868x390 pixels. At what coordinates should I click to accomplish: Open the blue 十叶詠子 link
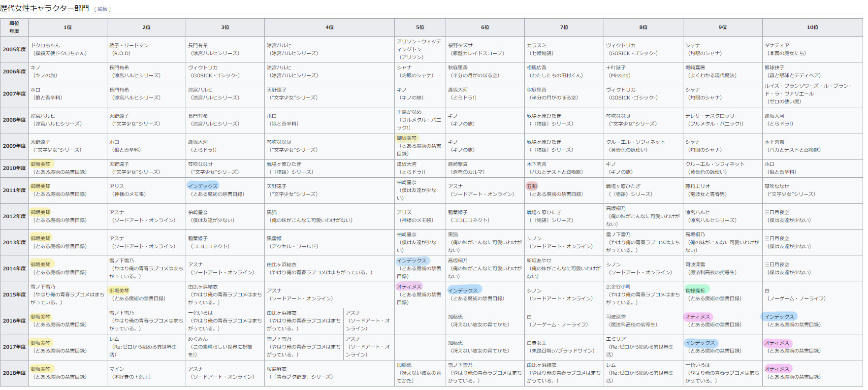click(x=615, y=68)
